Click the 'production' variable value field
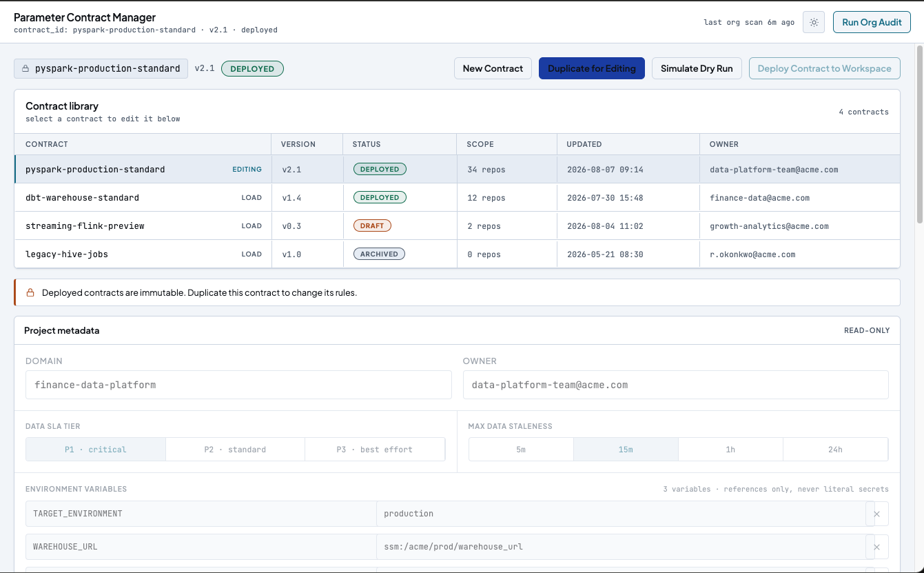 pos(621,514)
